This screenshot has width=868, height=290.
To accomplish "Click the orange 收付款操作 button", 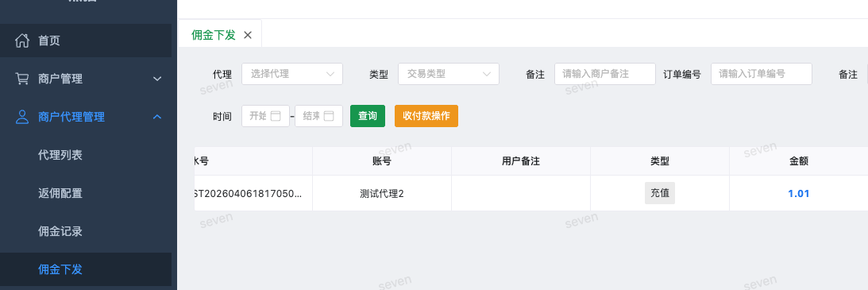I will click(x=426, y=116).
